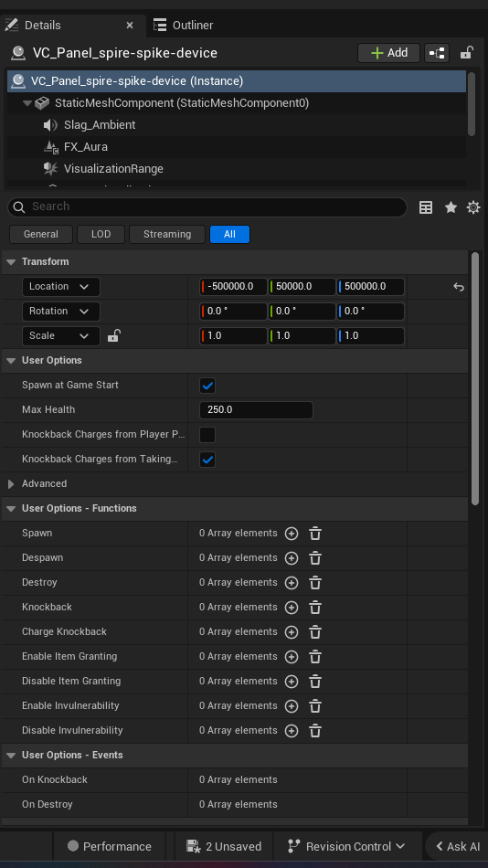
Task: Delete Knockback function array elements
Action: pos(315,608)
